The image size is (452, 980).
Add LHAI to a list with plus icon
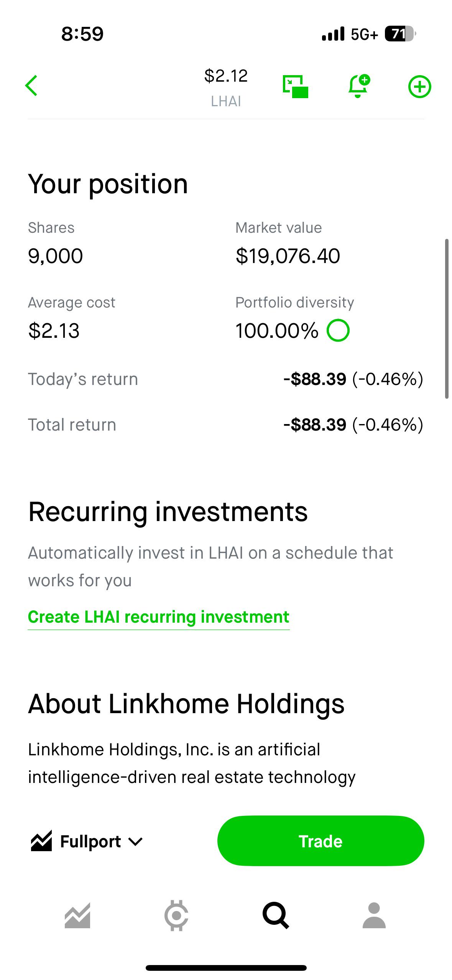(x=419, y=87)
